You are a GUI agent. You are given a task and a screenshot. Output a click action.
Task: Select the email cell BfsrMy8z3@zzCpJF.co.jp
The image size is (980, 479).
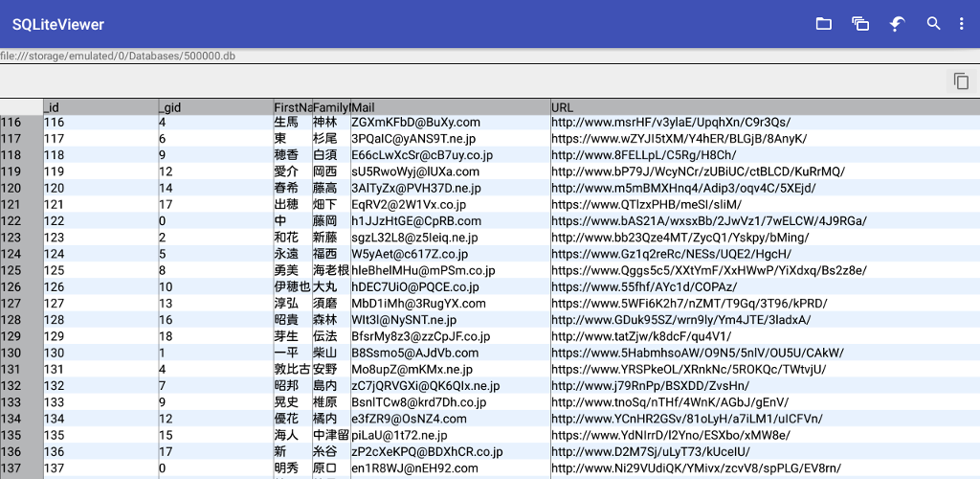point(420,336)
